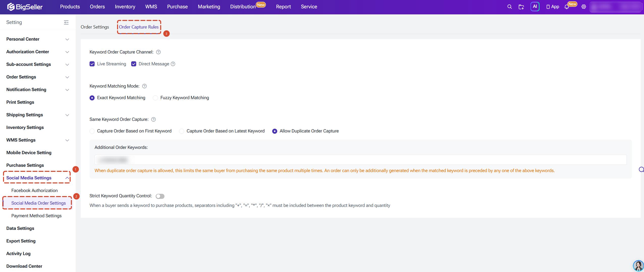Expand the Personal Center section

pyautogui.click(x=38, y=39)
